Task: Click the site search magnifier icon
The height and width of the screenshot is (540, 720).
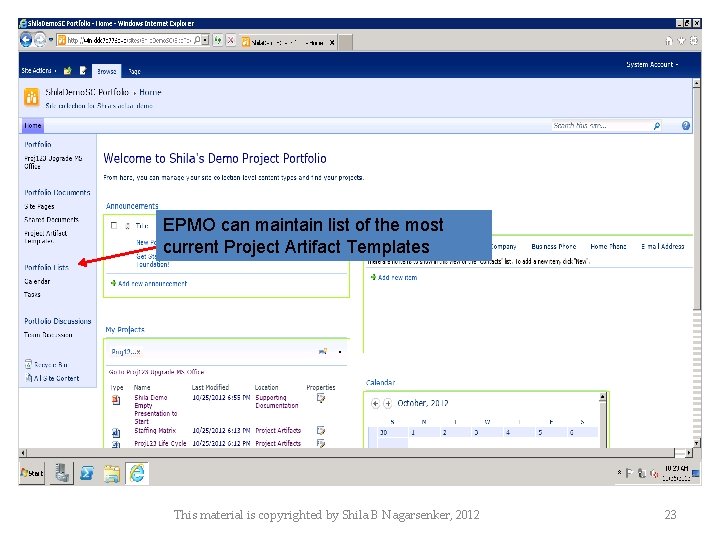Action: coord(657,126)
